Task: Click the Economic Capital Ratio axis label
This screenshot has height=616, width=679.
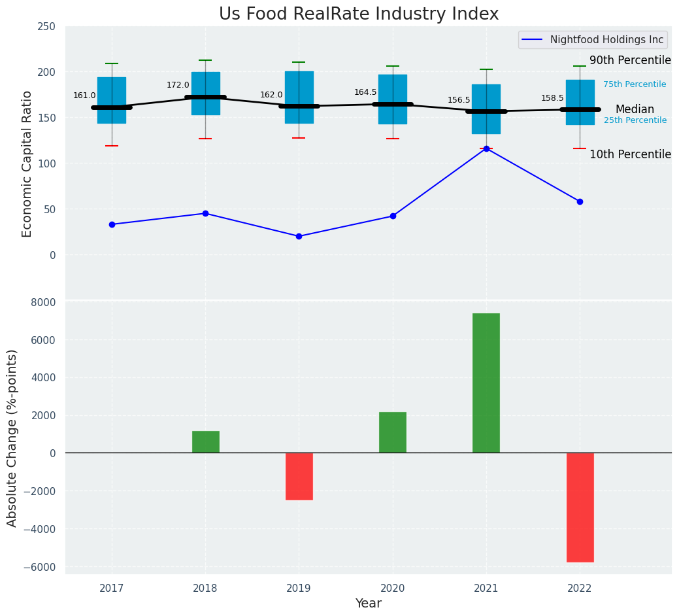Action: click(27, 163)
